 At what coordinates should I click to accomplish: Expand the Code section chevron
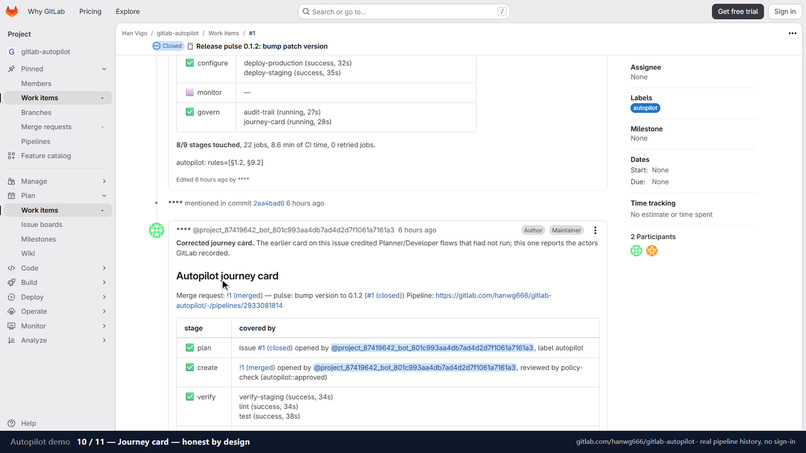[104, 268]
